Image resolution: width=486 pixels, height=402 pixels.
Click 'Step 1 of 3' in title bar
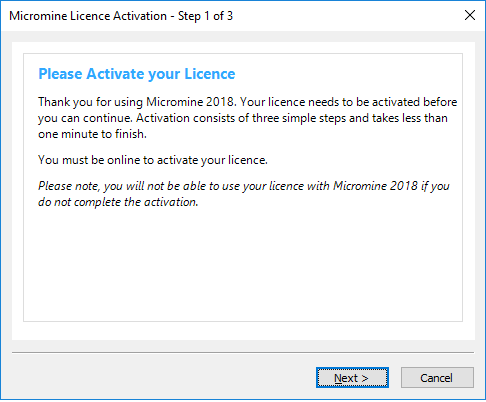click(x=205, y=16)
